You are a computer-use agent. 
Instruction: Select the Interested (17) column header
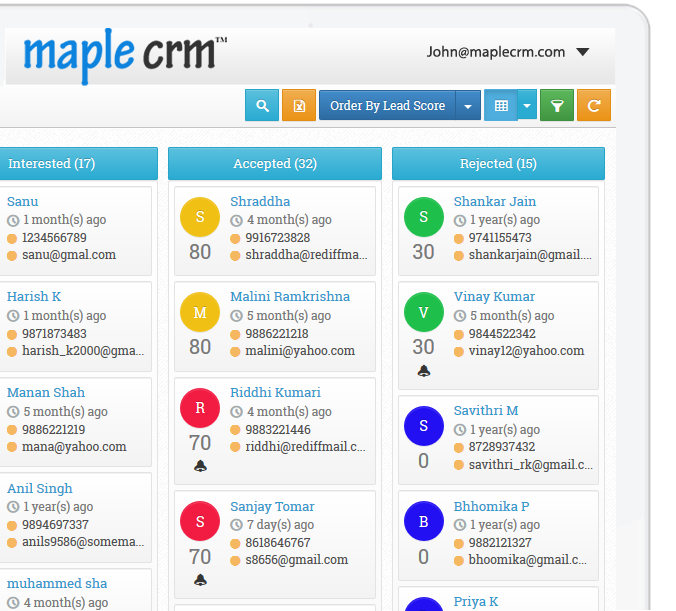(78, 163)
